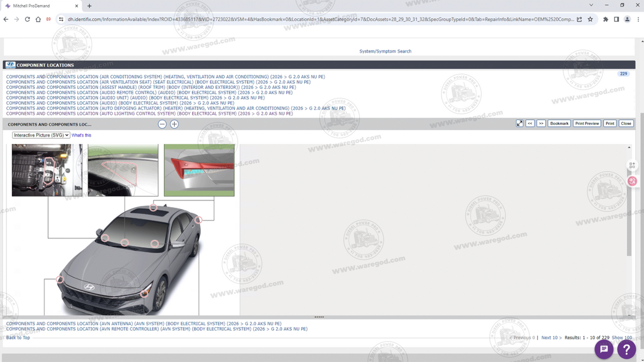Open tail lamp photo thumbnail

(x=199, y=170)
